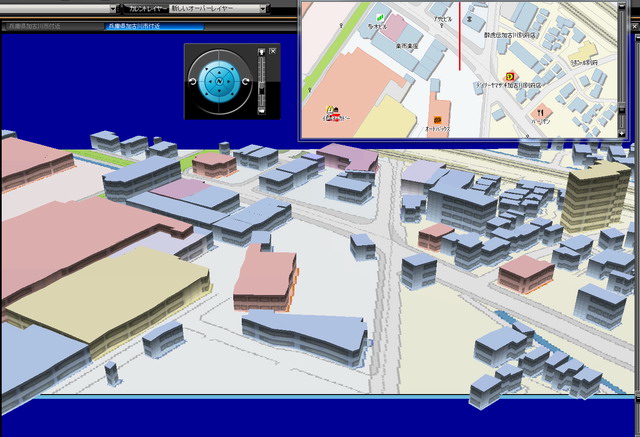Image resolution: width=640 pixels, height=437 pixels.
Task: Click the オートバックス orange icon on the mini map
Action: point(438,120)
